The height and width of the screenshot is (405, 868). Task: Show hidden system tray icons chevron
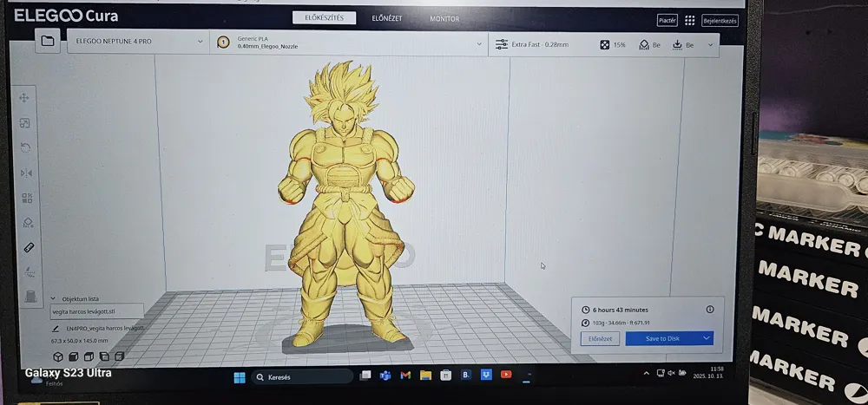pyautogui.click(x=646, y=374)
